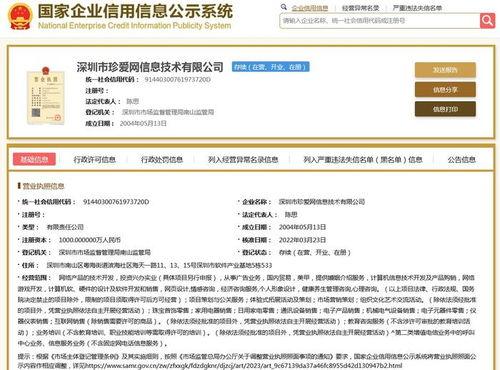Click the 国家企业信用信息公示系统 site title
The image size is (500, 370).
(135, 11)
